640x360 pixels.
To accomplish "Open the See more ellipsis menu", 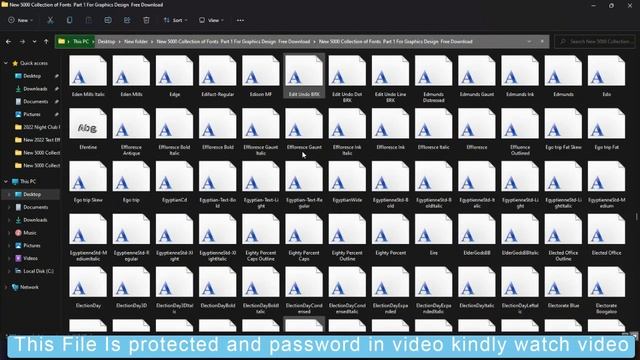I will 240,20.
